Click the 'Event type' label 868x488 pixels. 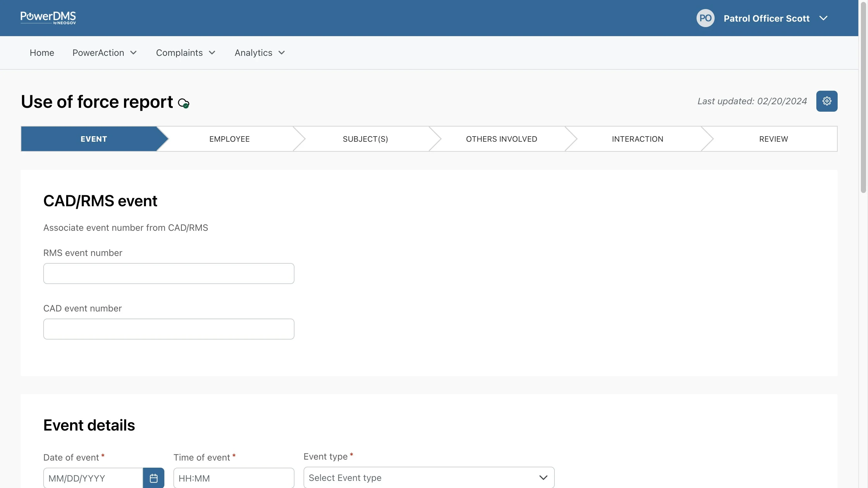325,457
